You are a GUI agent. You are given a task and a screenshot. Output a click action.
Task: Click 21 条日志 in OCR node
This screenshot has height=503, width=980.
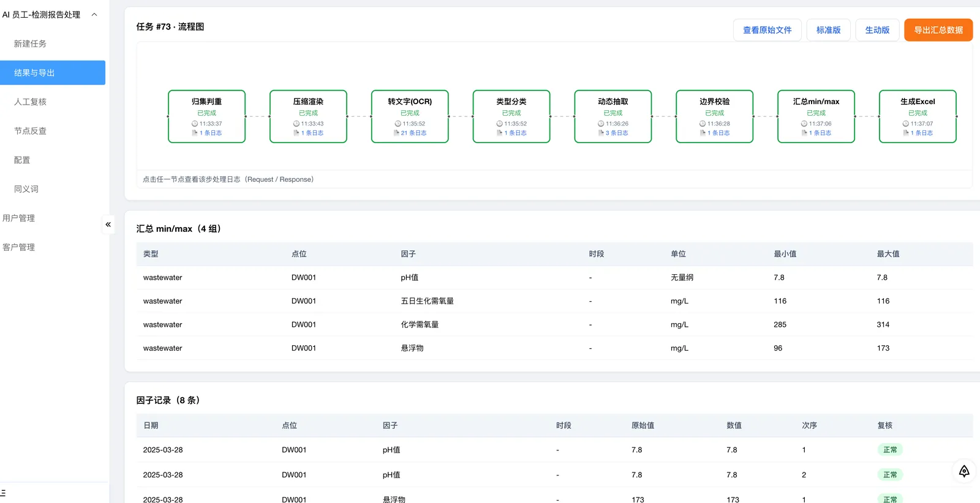[x=414, y=133]
